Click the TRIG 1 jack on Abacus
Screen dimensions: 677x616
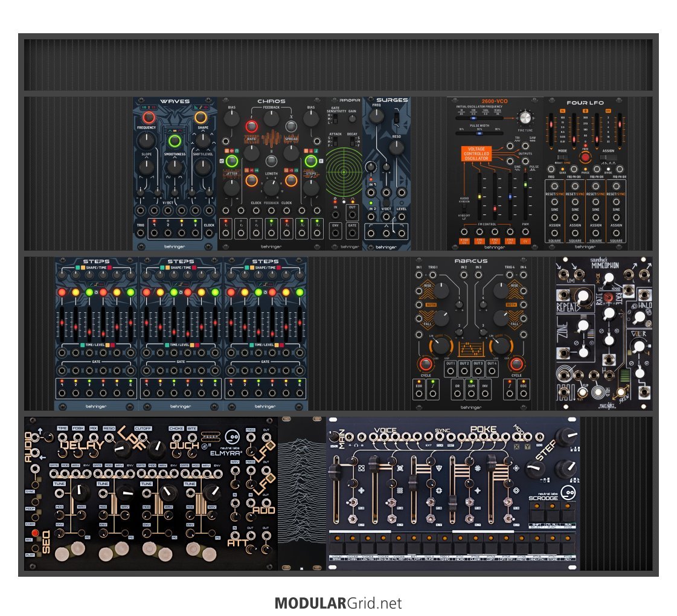pos(432,275)
